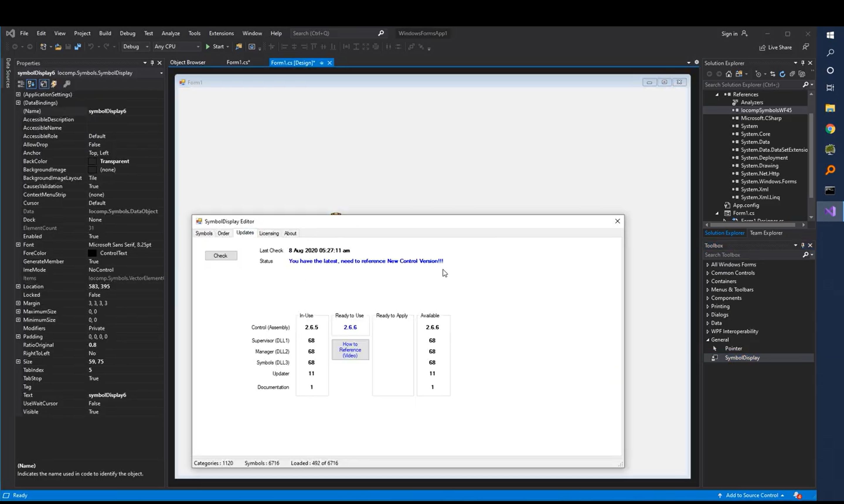844x504 pixels.
Task: Click the New Project toolbar icon
Action: (x=43, y=47)
